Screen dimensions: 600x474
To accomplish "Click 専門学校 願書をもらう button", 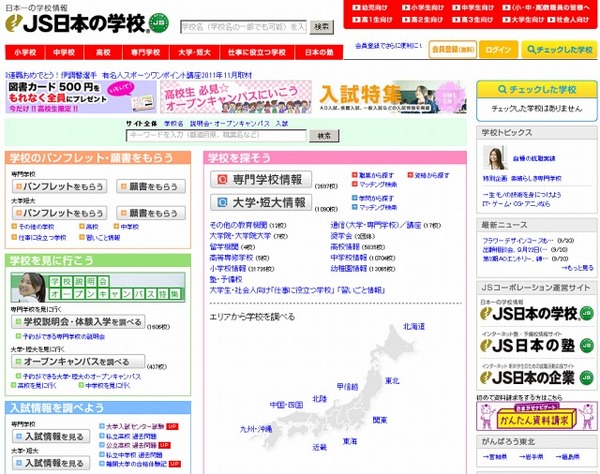I will coord(151,186).
